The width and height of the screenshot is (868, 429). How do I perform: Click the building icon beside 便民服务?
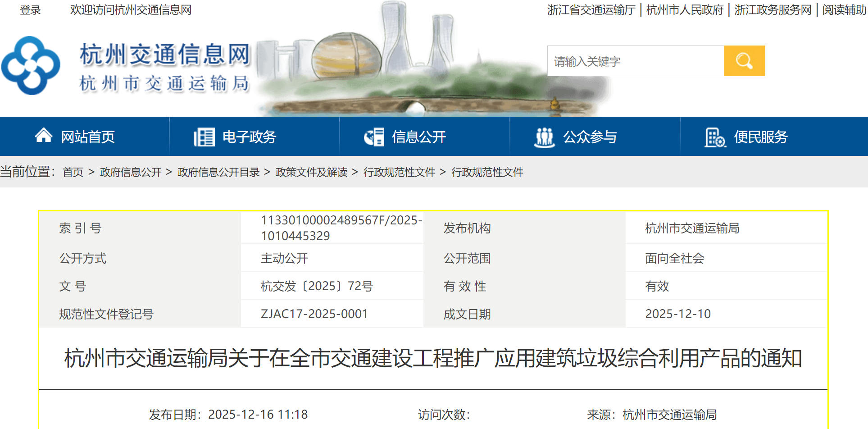click(714, 137)
